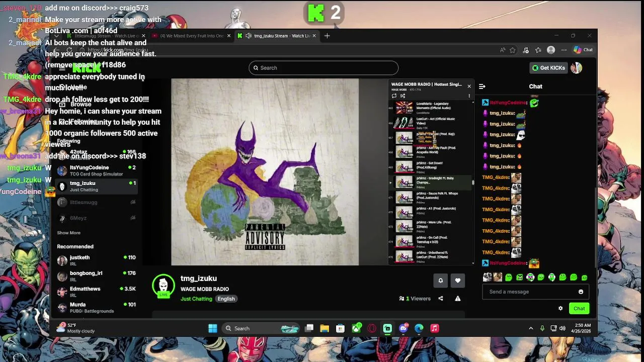Image resolution: width=644 pixels, height=362 pixels.
Task: Click the Just Chatting category link
Action: click(196, 299)
